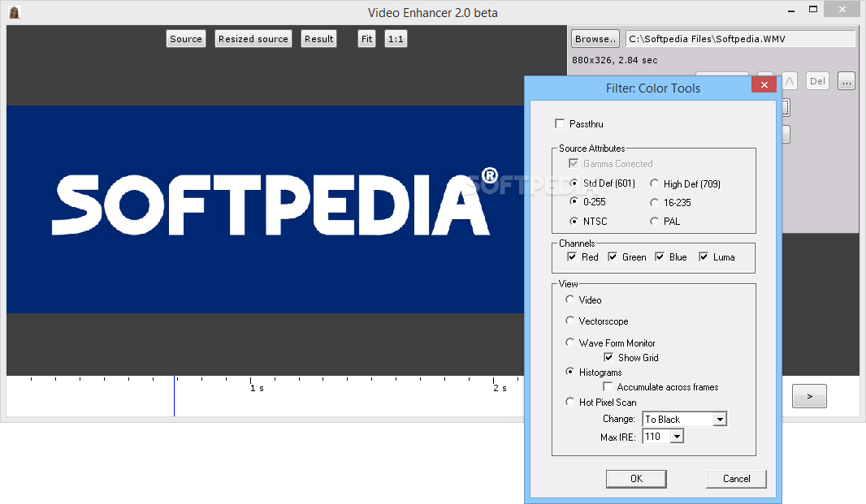Jump to the 2 s mark on timeline
Viewport: 866px width, 504px height.
pyautogui.click(x=500, y=388)
